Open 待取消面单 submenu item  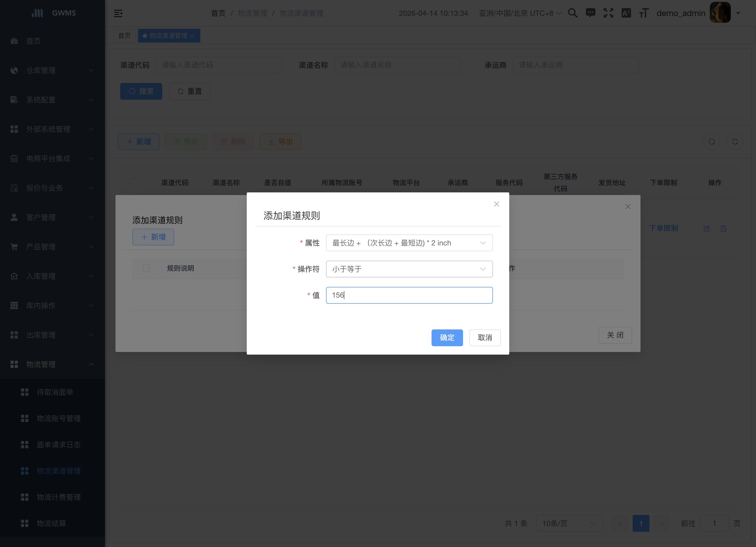[52, 392]
